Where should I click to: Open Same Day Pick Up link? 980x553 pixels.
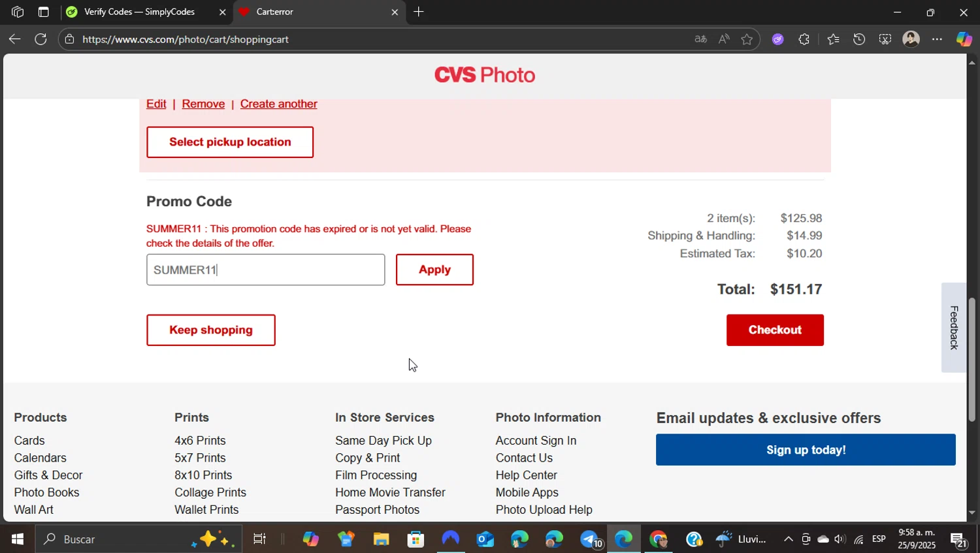[x=384, y=441]
